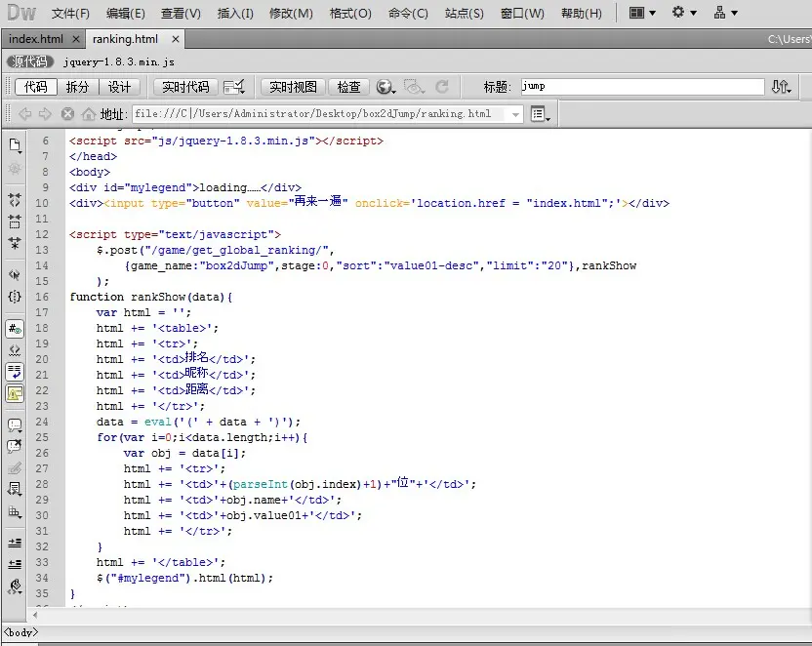Switch to 设计 (Design) view
This screenshot has height=646, width=812.
120,87
